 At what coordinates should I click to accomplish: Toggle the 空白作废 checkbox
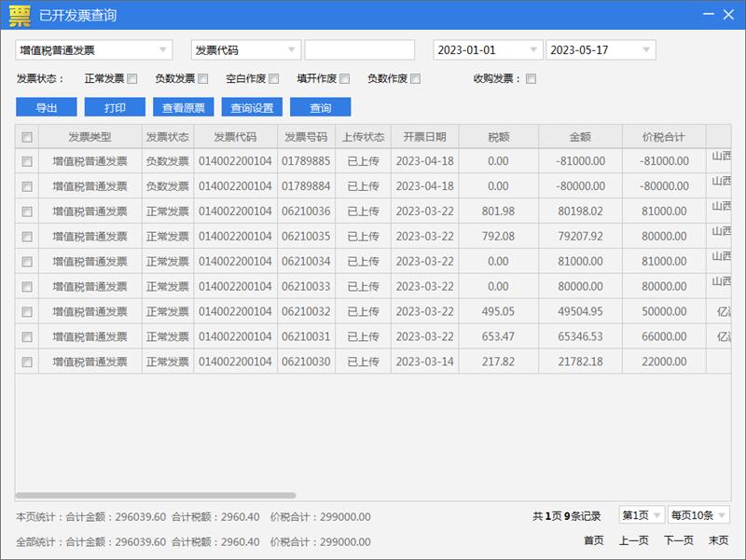(x=274, y=79)
